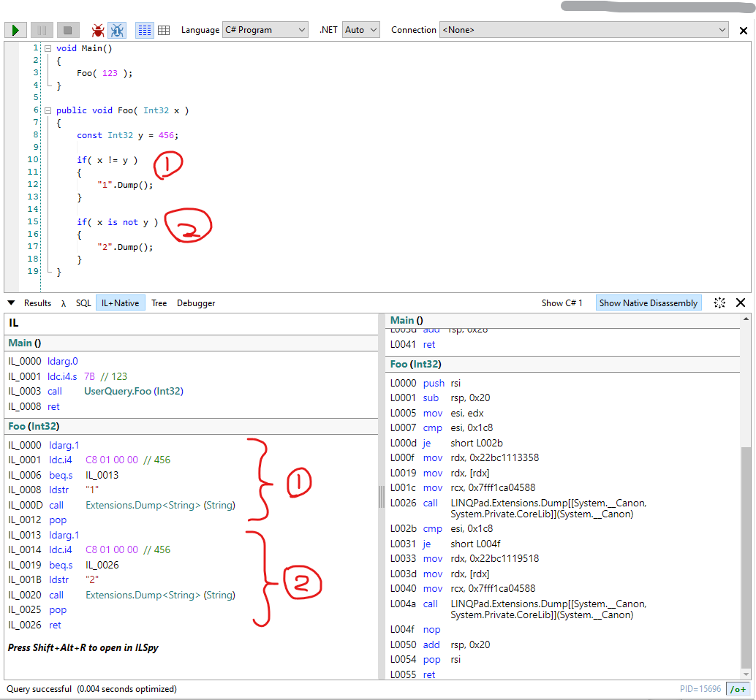Click the 'if( x is not y )' code line
The height and width of the screenshot is (700, 756).
point(117,222)
